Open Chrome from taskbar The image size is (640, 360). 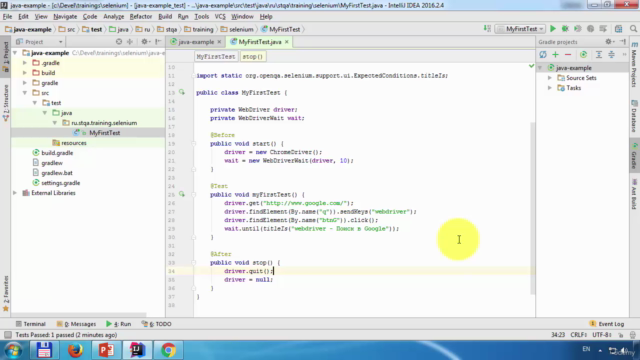[x=168, y=350]
